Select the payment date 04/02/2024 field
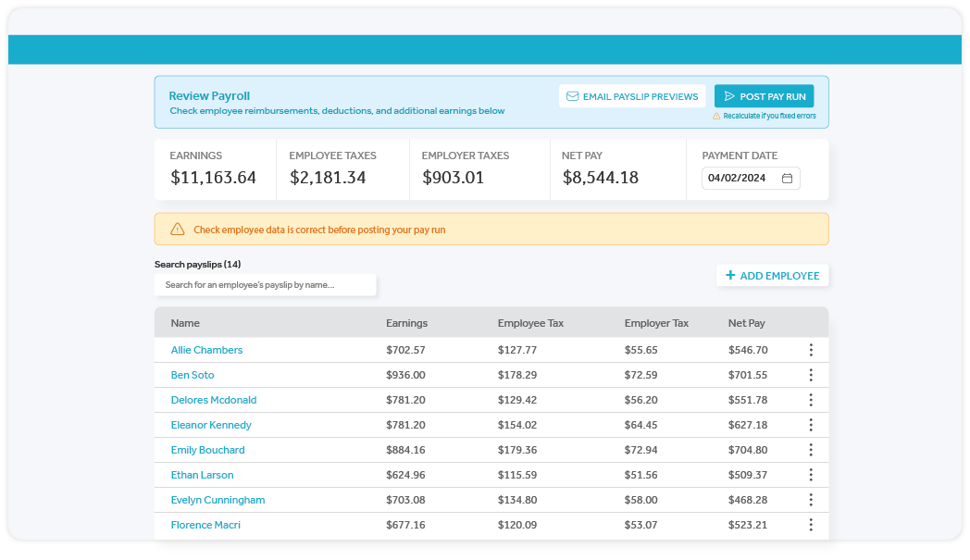Viewport: 970px width, 560px height. pos(739,179)
